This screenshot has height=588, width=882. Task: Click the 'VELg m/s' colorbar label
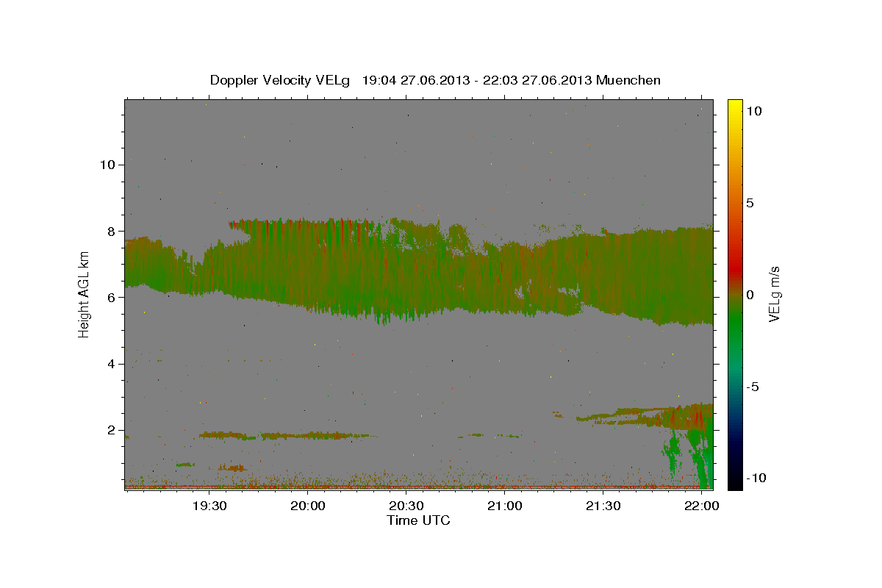[775, 294]
